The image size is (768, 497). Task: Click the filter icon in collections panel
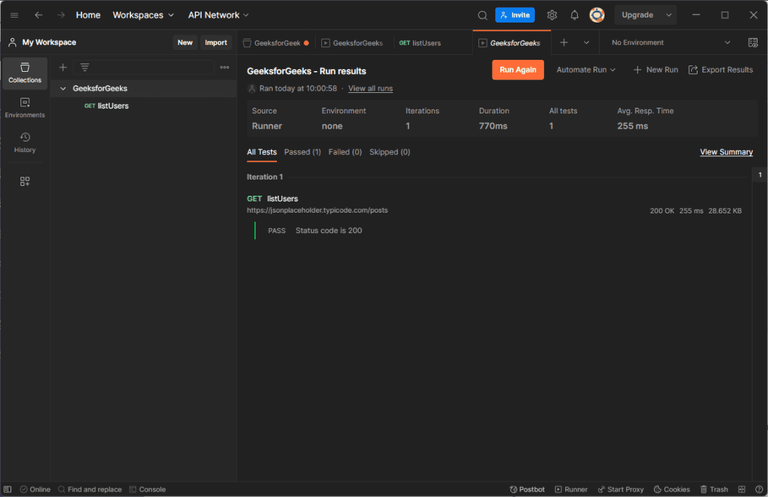coord(85,67)
